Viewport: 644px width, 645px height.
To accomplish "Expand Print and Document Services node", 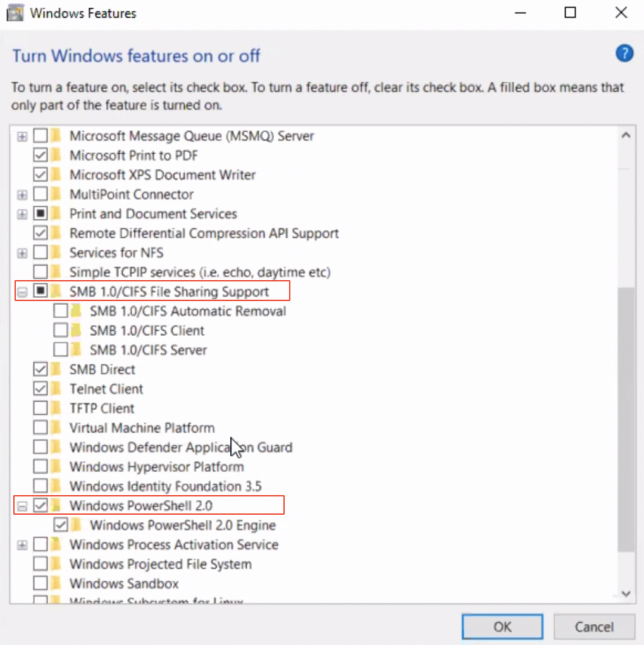I will [x=22, y=214].
